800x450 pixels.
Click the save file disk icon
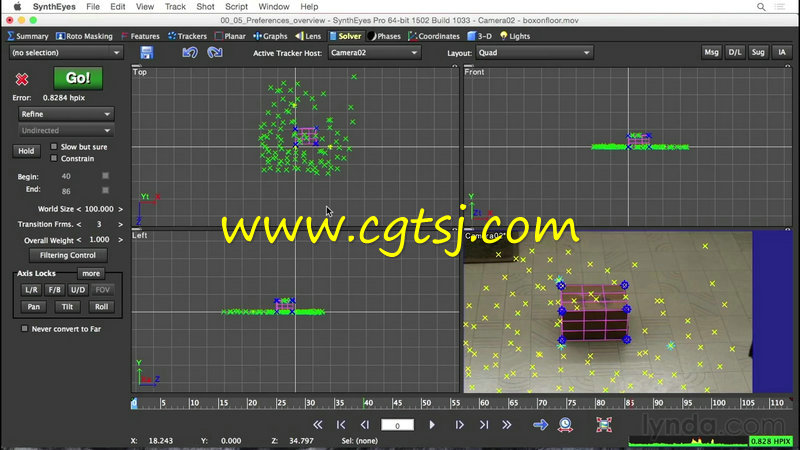(x=146, y=53)
